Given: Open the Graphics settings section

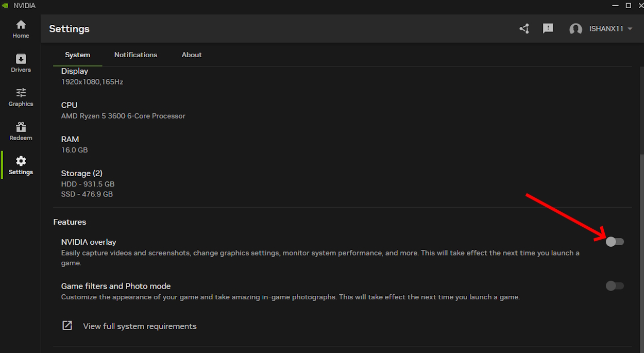Looking at the screenshot, I should (21, 97).
